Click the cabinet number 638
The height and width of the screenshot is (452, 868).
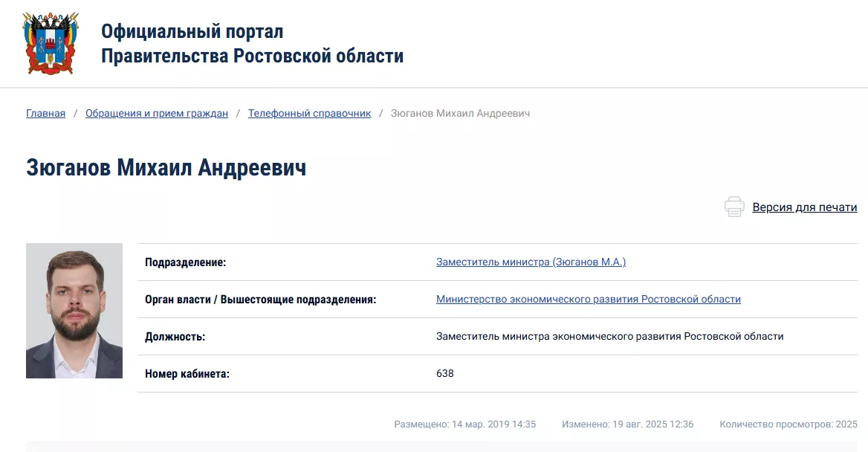pyautogui.click(x=444, y=373)
